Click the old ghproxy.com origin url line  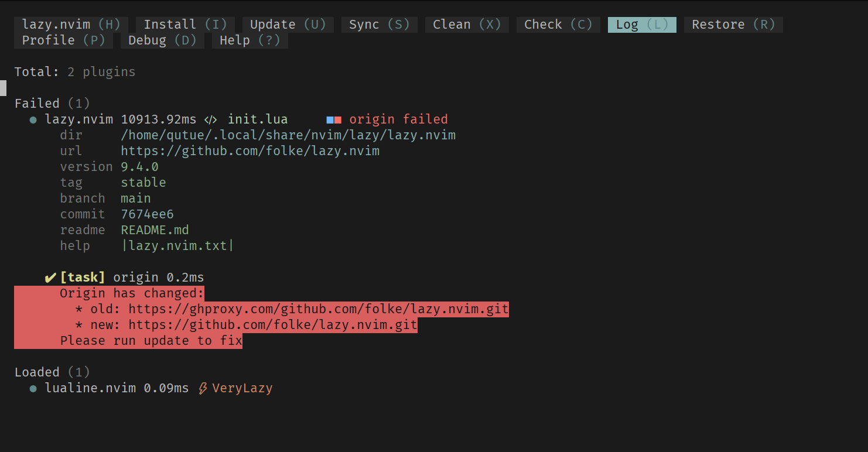pyautogui.click(x=292, y=309)
